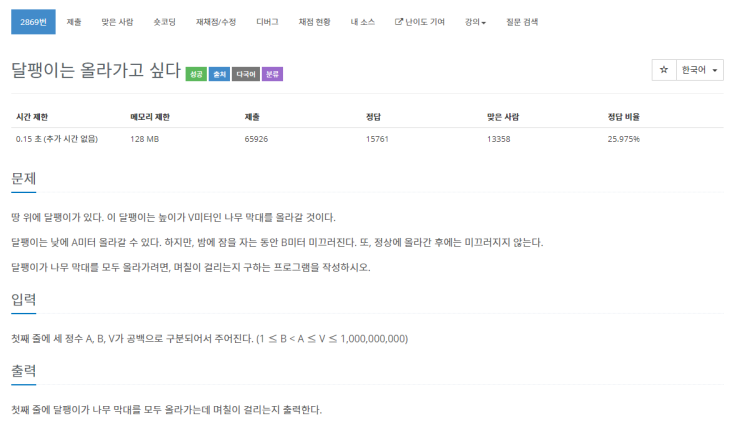Open the 내 소스 tab

[362, 22]
